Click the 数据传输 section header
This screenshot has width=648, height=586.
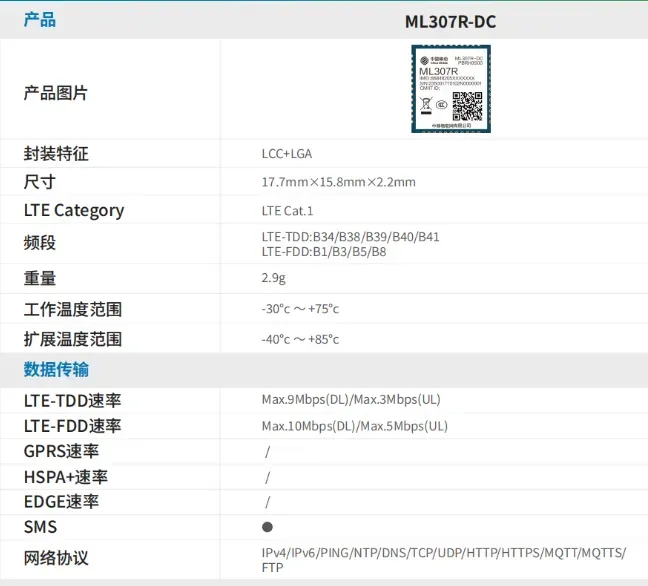click(56, 369)
